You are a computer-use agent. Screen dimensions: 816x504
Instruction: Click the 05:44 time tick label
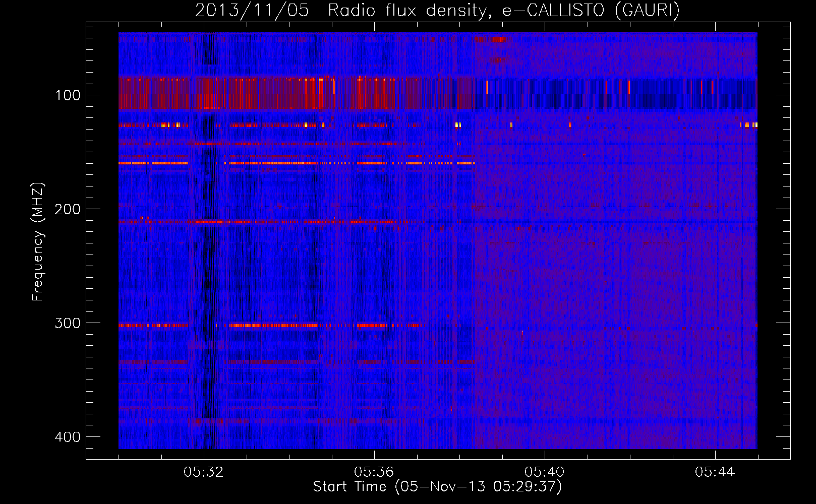715,472
